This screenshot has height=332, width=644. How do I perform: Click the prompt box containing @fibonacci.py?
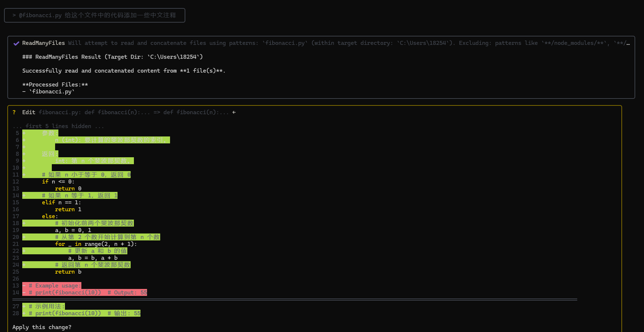click(x=95, y=15)
